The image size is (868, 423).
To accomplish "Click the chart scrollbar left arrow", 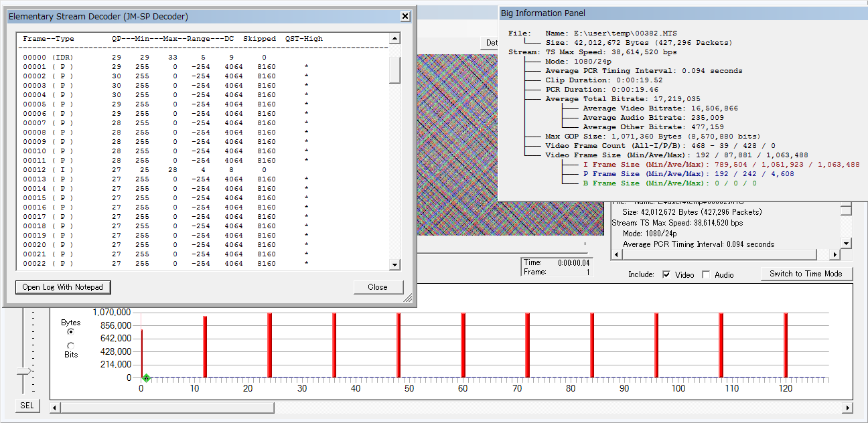I will 56,408.
